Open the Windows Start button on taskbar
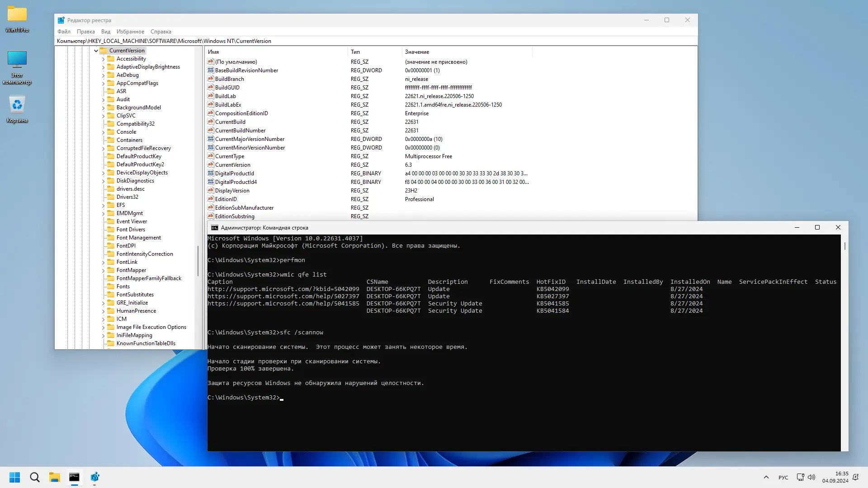The width and height of the screenshot is (868, 488). pyautogui.click(x=14, y=477)
